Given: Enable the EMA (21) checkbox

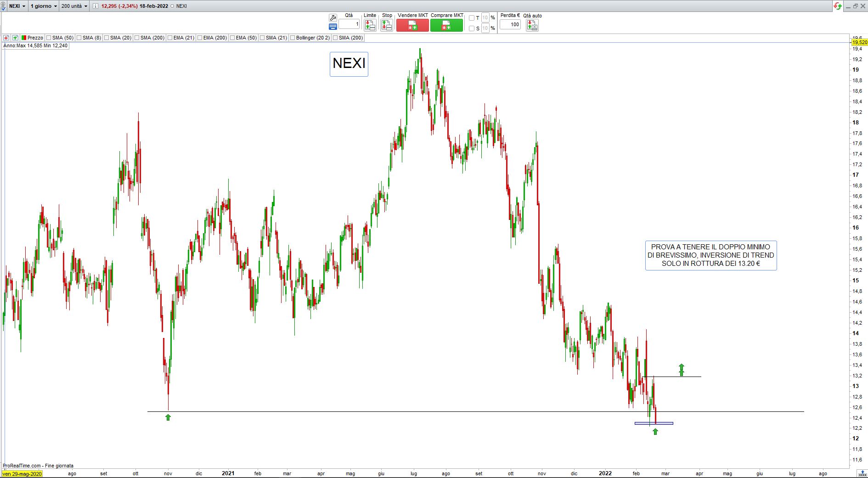Looking at the screenshot, I should [x=170, y=38].
